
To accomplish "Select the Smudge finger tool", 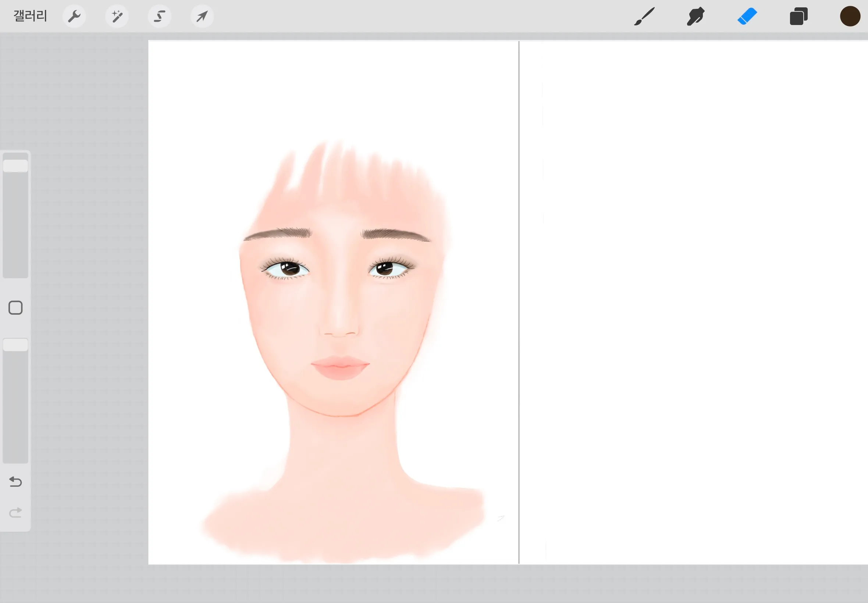I will click(696, 16).
